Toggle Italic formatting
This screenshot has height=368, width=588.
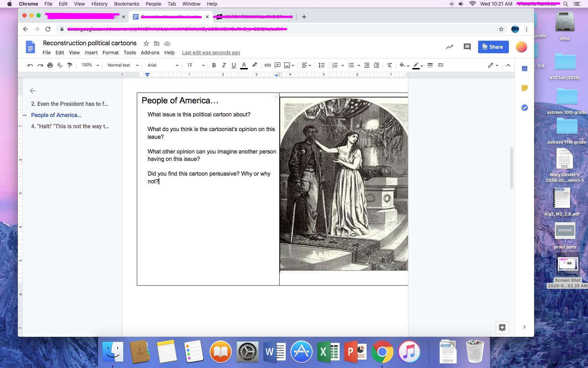tap(224, 65)
